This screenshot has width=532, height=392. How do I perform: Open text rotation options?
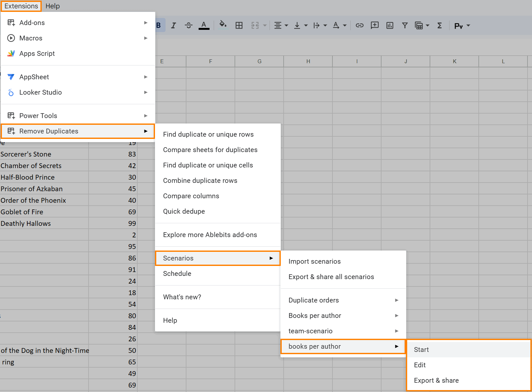336,25
